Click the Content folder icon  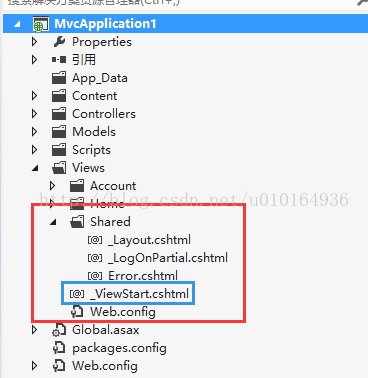tap(59, 96)
